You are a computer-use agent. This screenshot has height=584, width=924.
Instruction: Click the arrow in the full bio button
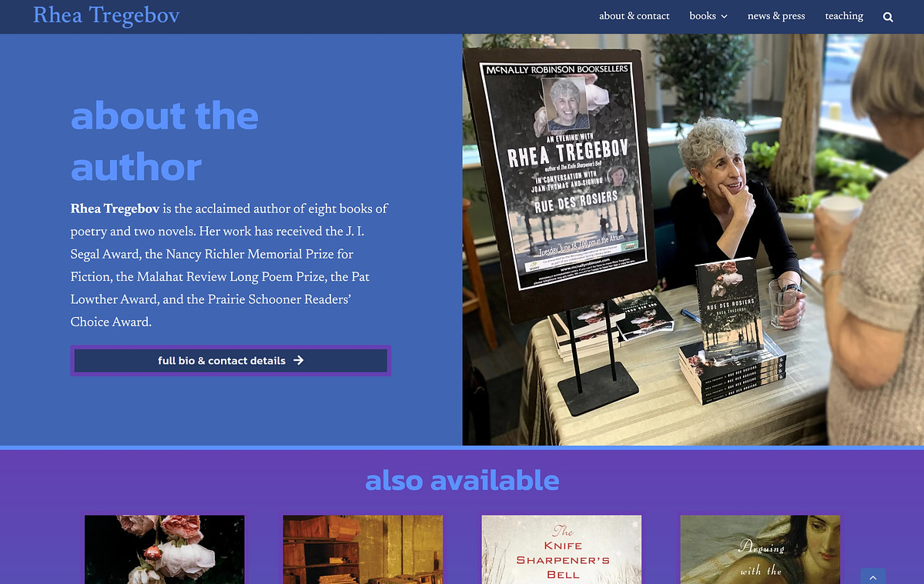click(298, 360)
